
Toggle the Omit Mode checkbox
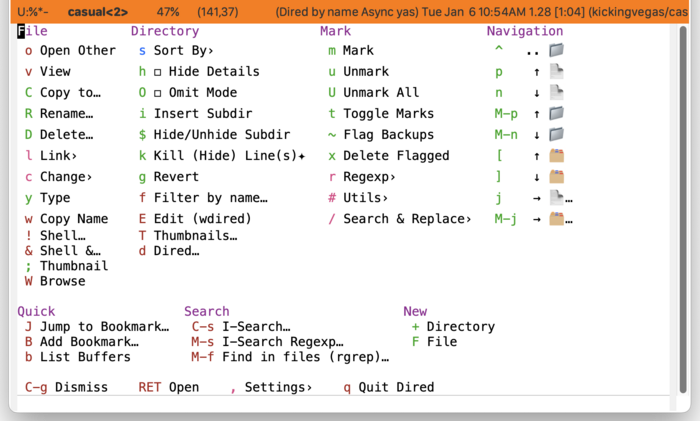click(x=157, y=93)
